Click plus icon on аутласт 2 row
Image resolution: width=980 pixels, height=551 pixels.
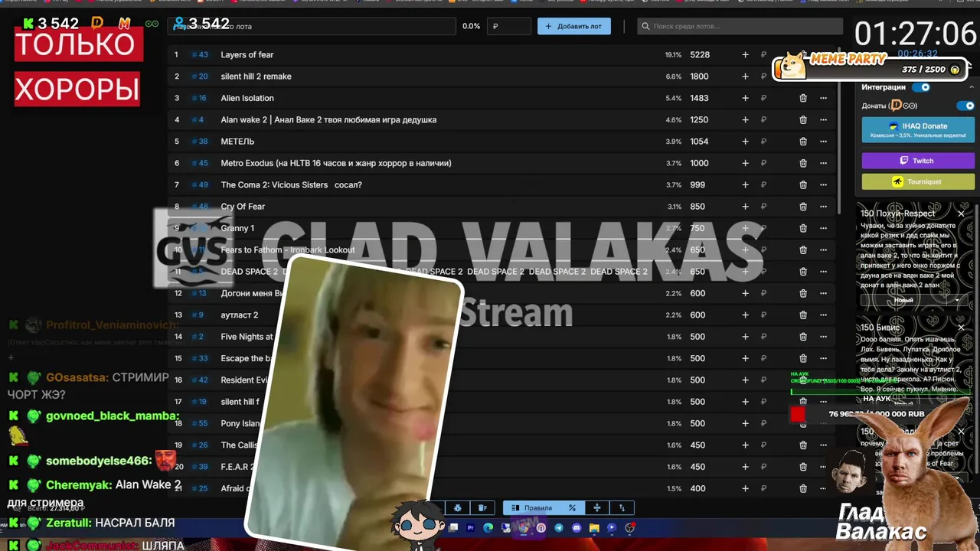point(745,315)
